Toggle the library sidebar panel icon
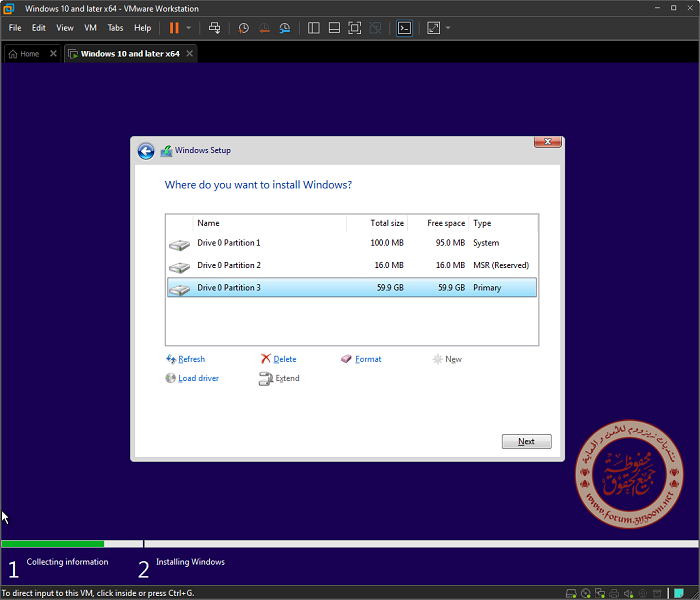The height and width of the screenshot is (600, 700). click(x=314, y=28)
